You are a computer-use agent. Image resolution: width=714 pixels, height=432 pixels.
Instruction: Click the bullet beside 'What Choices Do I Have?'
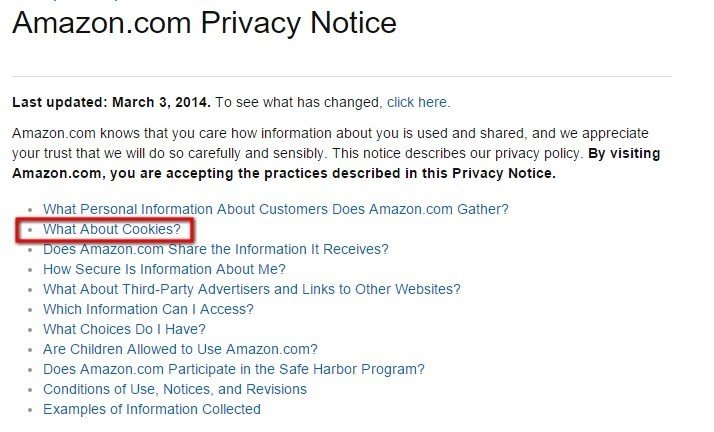point(31,330)
